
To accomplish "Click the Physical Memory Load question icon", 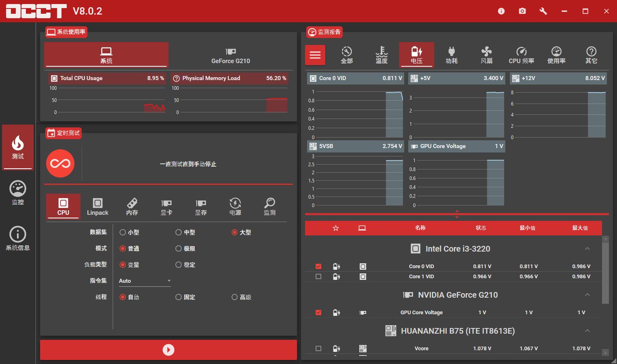I will (x=176, y=78).
